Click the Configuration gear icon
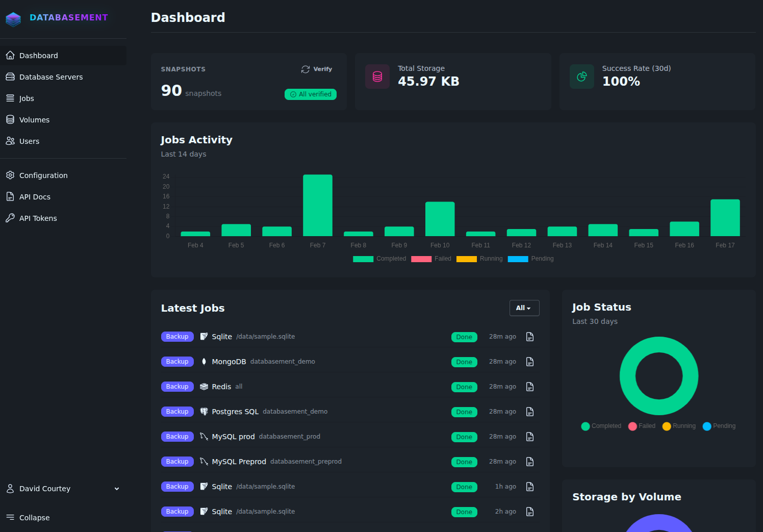The width and height of the screenshot is (763, 532). (x=10, y=175)
